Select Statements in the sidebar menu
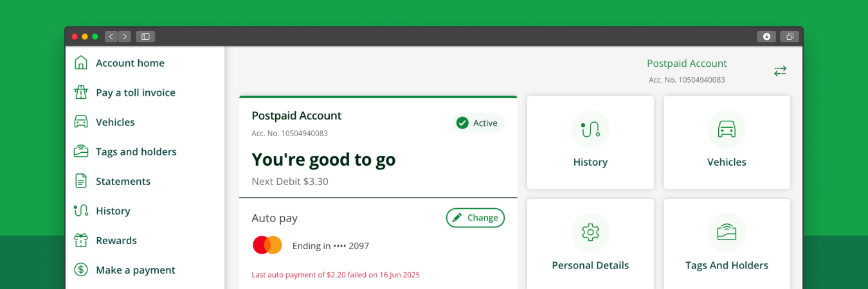The width and height of the screenshot is (868, 289). (x=123, y=181)
